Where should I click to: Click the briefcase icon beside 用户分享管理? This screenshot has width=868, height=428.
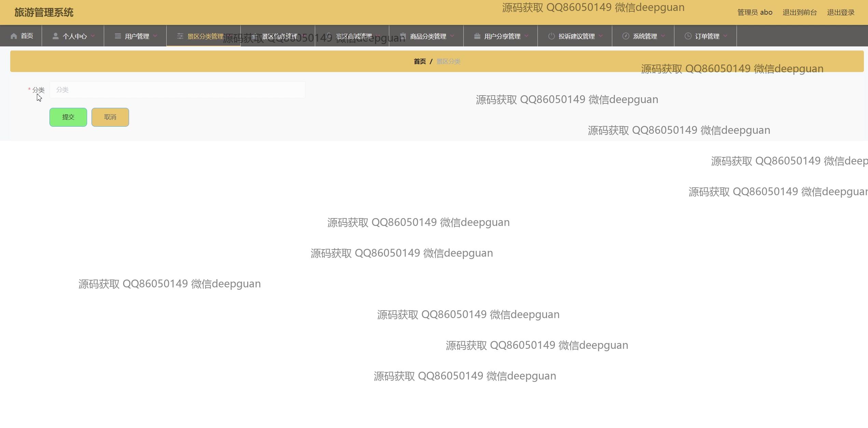477,36
